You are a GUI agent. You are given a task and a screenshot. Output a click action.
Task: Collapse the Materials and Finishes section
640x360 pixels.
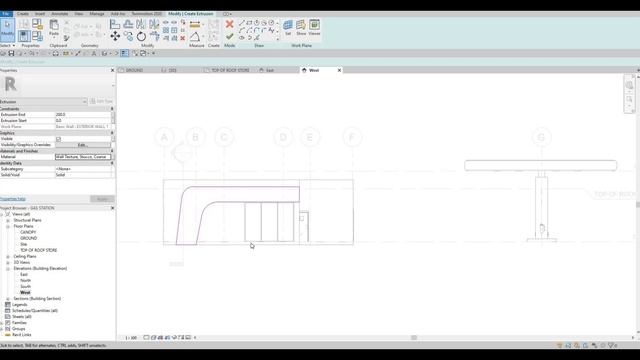click(112, 151)
